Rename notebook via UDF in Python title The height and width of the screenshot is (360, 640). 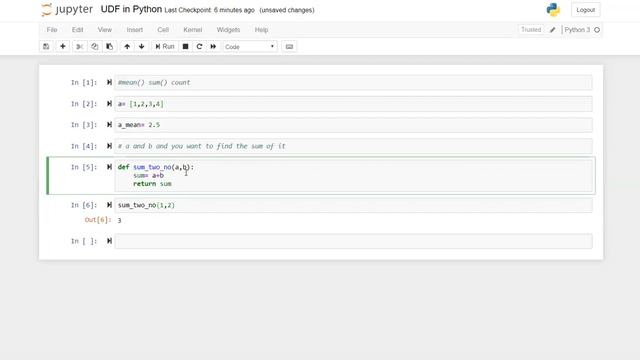pos(131,9)
